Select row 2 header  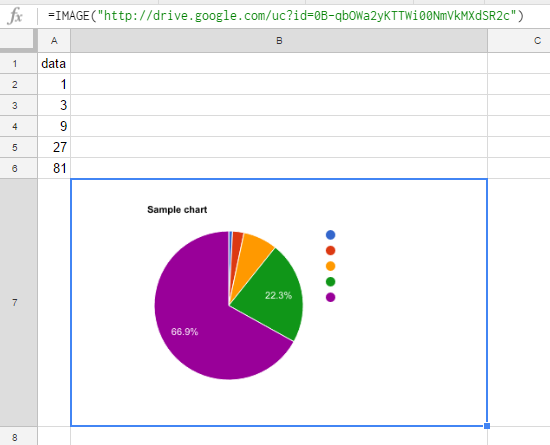point(18,84)
